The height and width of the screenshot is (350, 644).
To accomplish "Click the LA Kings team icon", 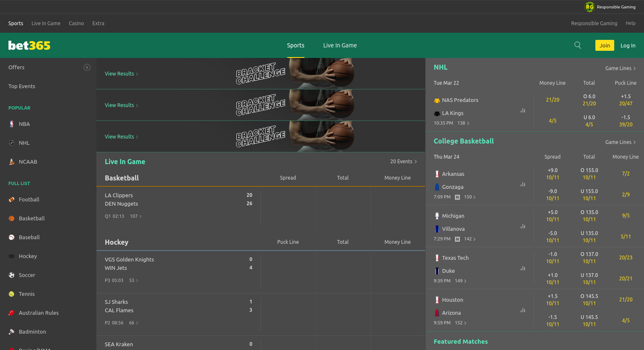I will click(x=437, y=113).
